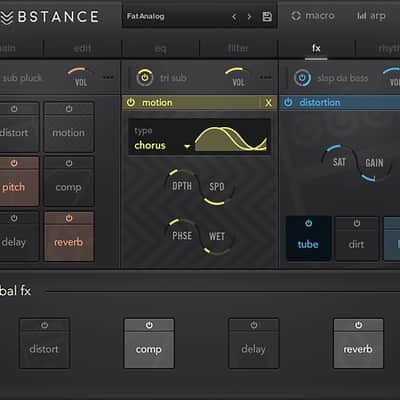Open global fx delay module
400x400 pixels.
click(254, 343)
